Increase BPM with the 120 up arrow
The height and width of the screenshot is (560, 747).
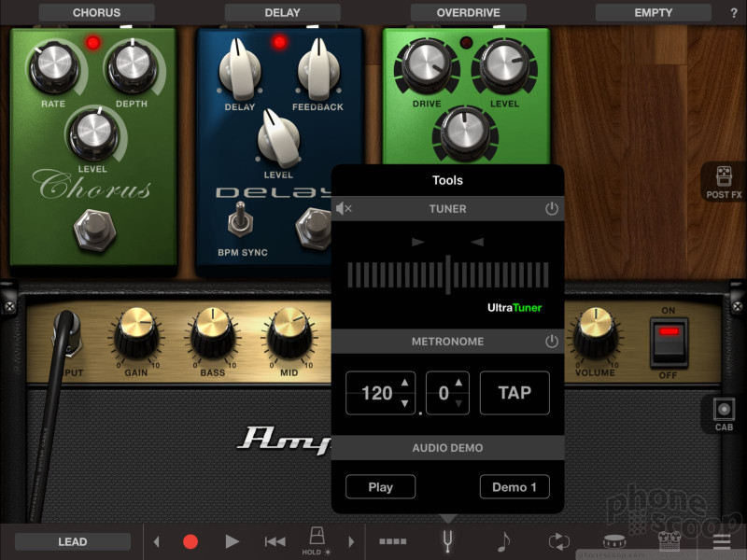[x=404, y=383]
